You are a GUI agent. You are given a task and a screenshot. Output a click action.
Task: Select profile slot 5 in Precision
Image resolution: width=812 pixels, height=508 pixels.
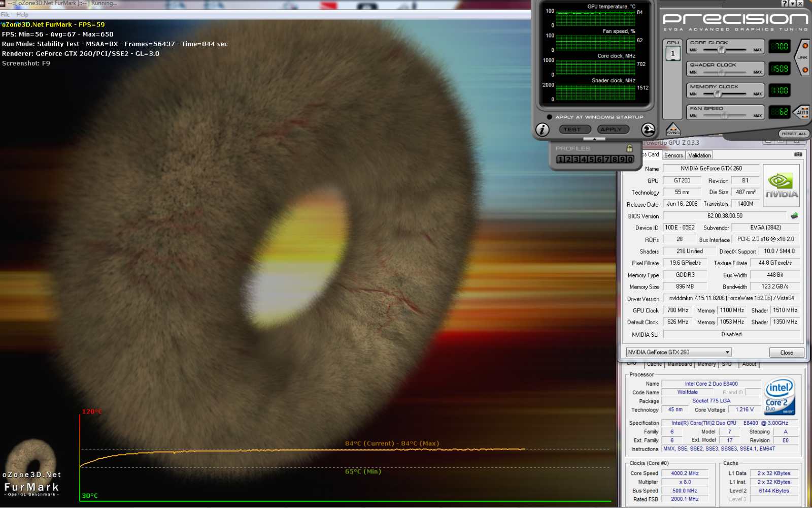[x=591, y=160]
